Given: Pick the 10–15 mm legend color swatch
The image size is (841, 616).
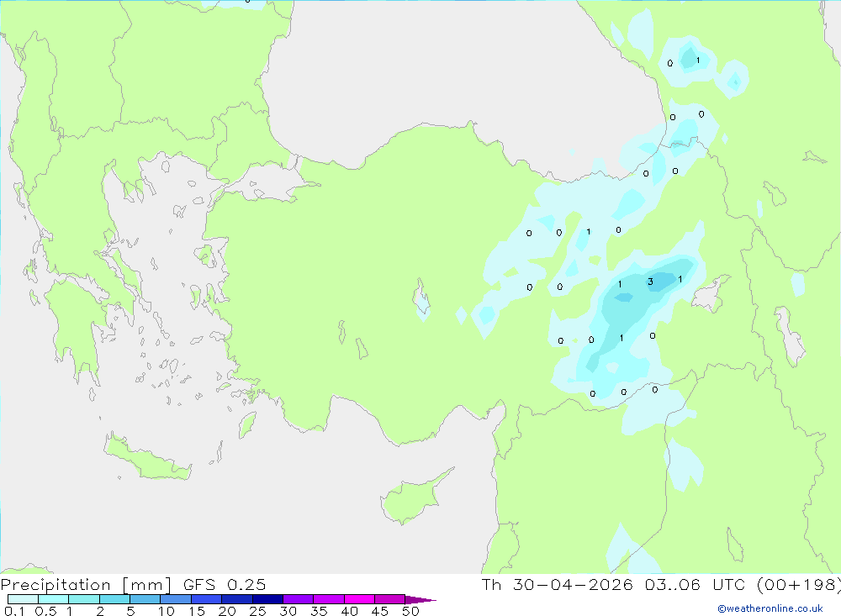Looking at the screenshot, I should point(176,599).
